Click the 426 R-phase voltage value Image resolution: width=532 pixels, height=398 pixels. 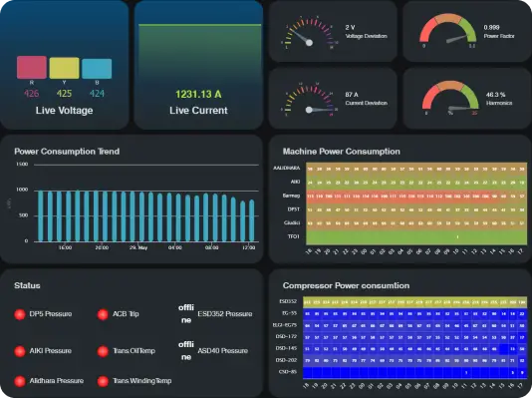32,94
